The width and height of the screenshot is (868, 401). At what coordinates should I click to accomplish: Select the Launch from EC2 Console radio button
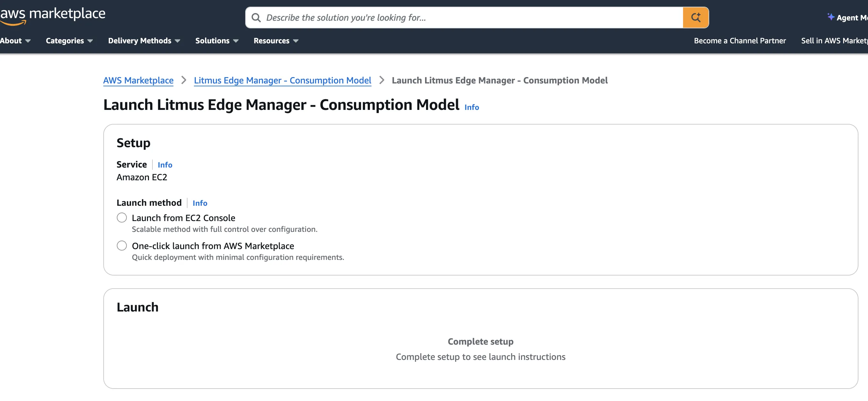coord(121,218)
